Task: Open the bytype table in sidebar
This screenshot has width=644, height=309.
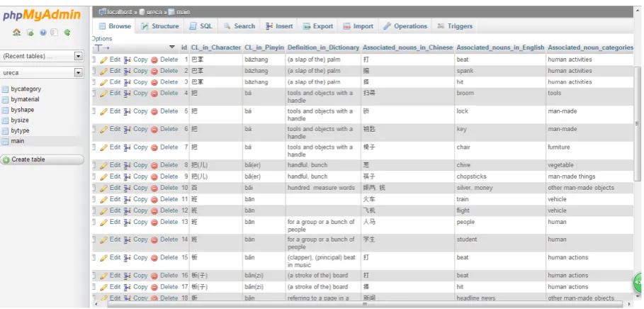Action: click(20, 130)
